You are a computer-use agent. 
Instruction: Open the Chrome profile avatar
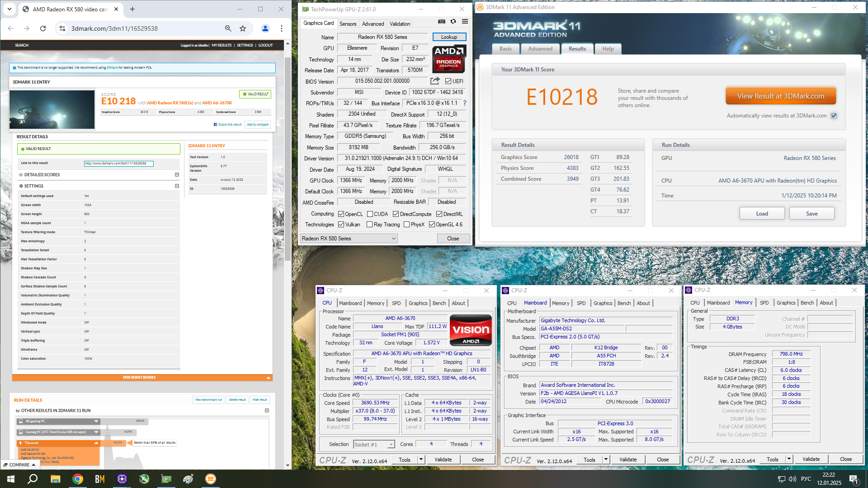(265, 28)
